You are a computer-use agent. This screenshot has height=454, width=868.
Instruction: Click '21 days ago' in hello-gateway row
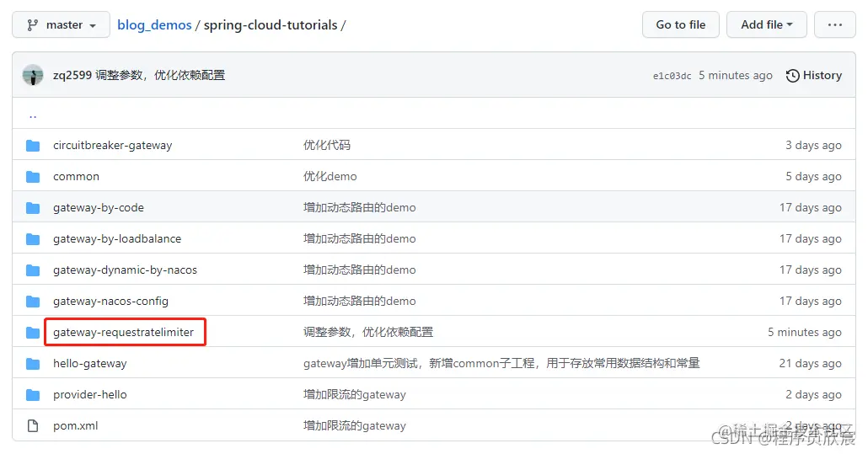(x=811, y=363)
